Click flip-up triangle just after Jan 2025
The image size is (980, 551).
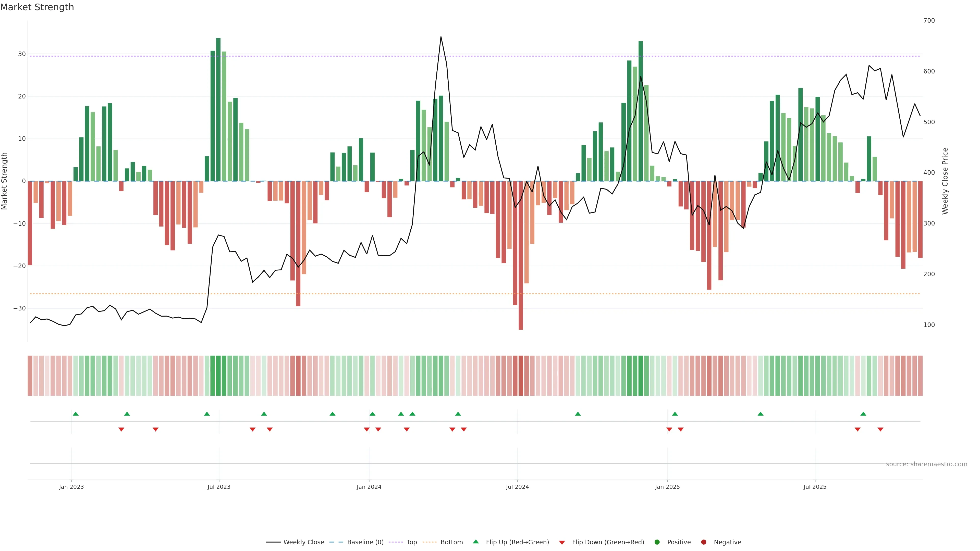pyautogui.click(x=675, y=414)
